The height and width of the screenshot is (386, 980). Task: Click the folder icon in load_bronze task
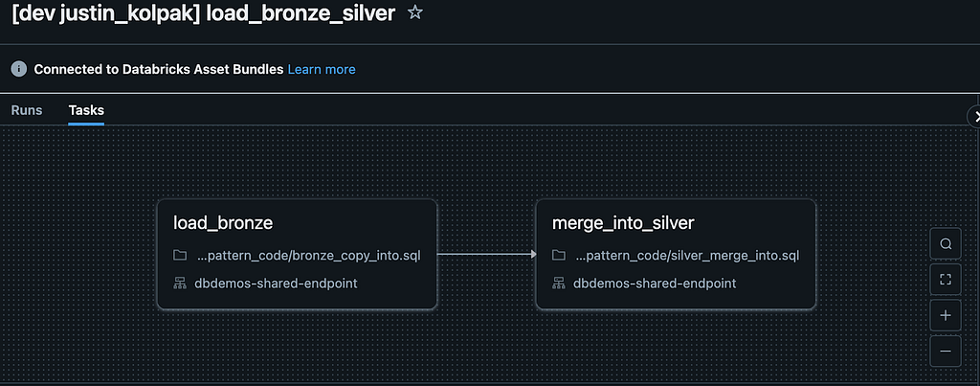[180, 256]
